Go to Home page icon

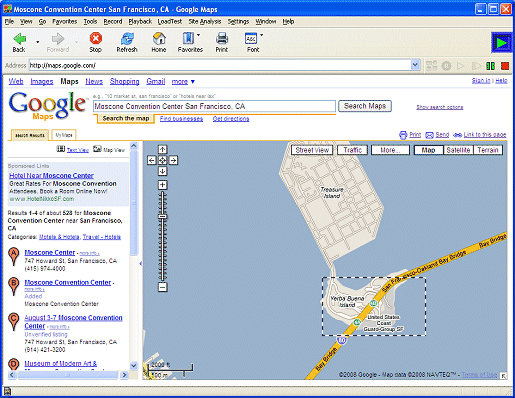point(159,39)
